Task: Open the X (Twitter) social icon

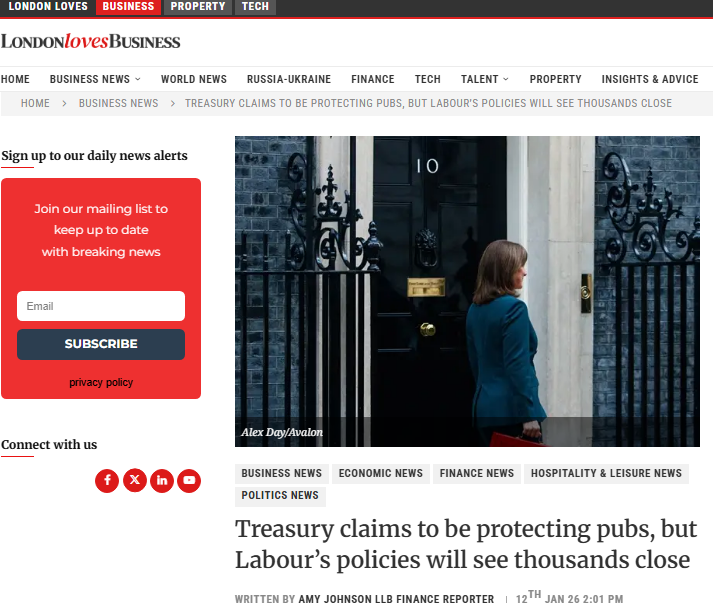Action: (x=135, y=480)
